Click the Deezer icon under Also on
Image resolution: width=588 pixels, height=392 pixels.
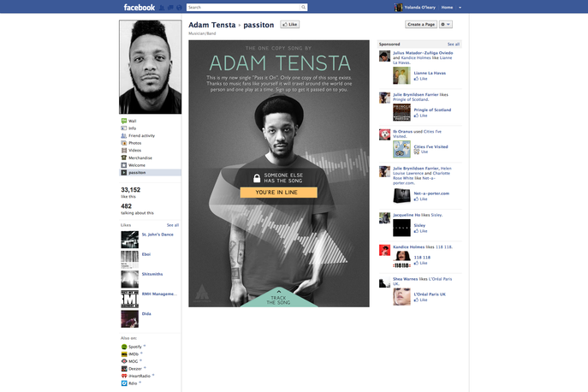point(124,369)
